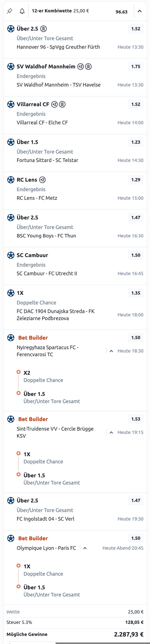Click the soccer ball icon for SC Cambuur
The image size is (150, 644).
(x=11, y=255)
